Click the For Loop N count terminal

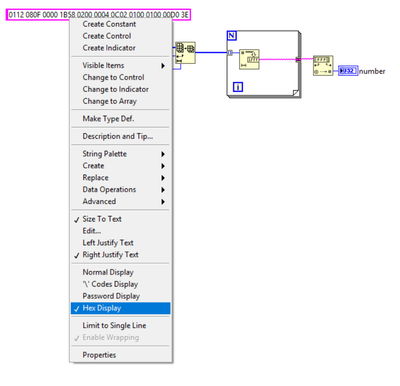tap(232, 36)
